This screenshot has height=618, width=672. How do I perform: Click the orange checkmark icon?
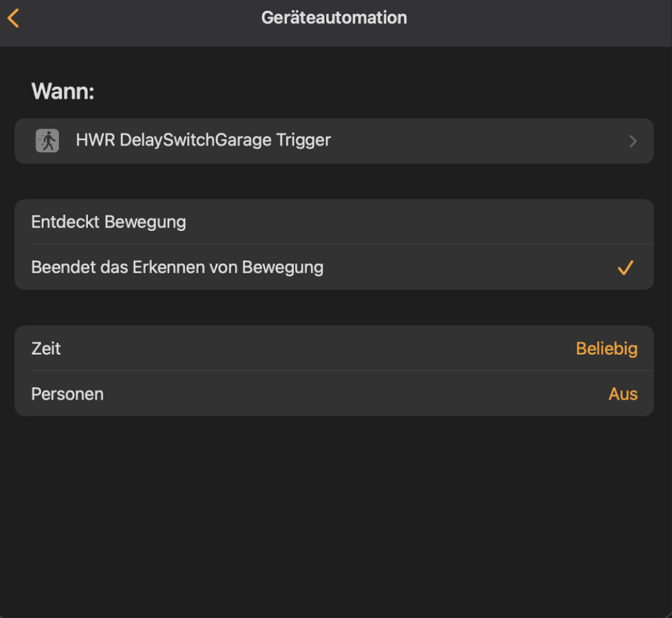click(625, 268)
